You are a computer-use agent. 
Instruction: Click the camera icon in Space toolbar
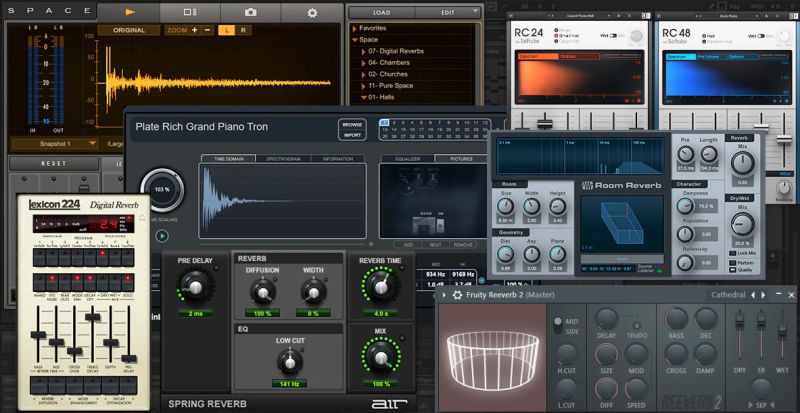point(250,12)
